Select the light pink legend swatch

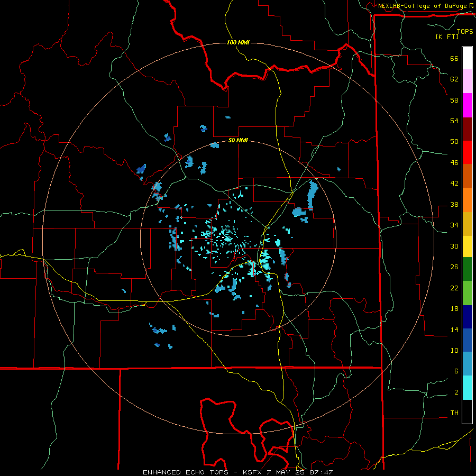pyautogui.click(x=467, y=81)
